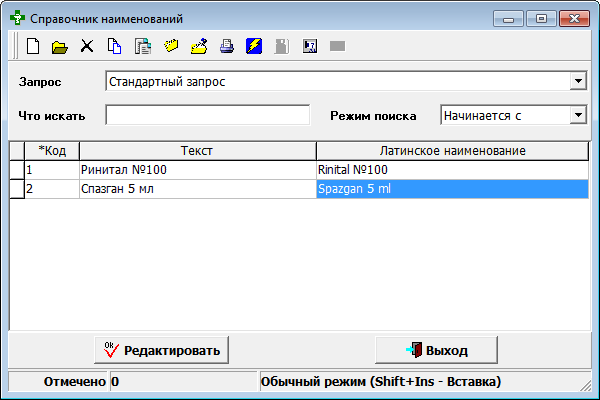The image size is (600, 400).
Task: Click the clipboard paste documents icon
Action: coord(143,46)
